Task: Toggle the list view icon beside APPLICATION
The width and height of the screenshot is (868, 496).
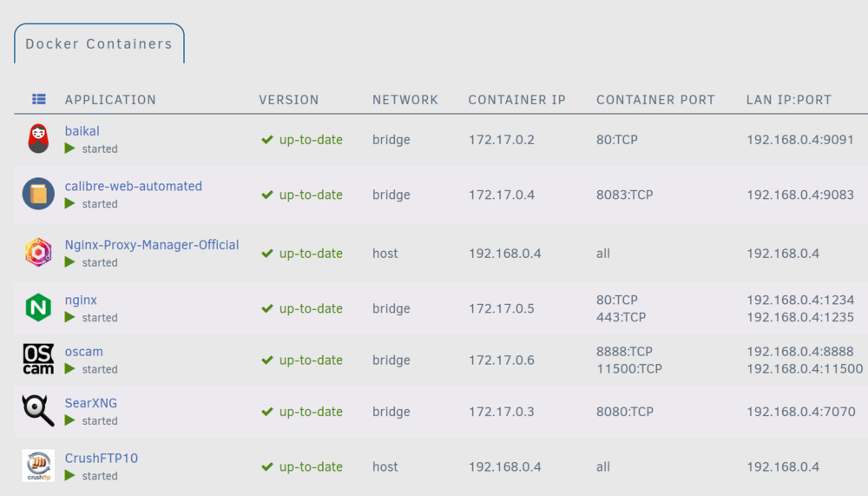Action: [39, 99]
